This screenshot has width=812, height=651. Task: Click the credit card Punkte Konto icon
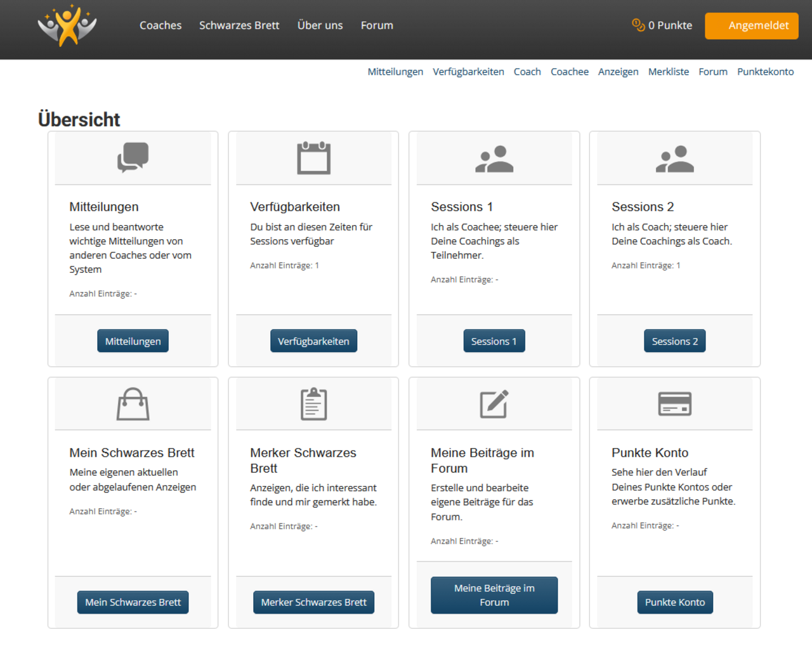(674, 404)
